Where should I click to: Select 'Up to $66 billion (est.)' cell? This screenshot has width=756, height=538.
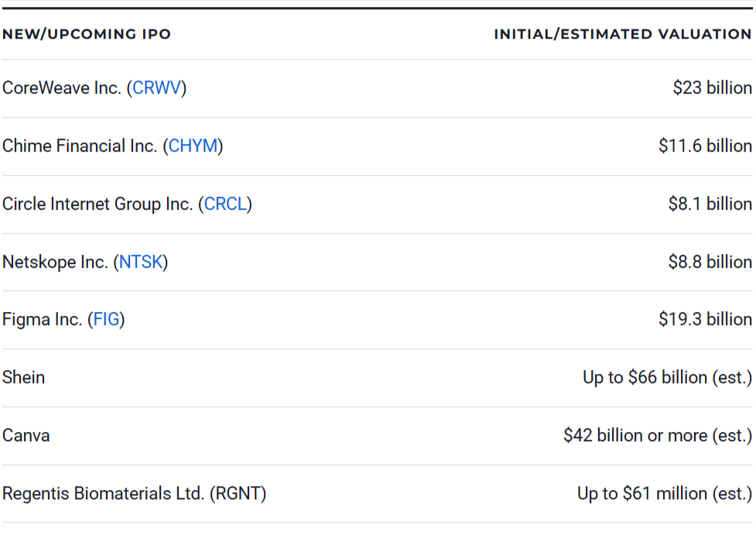667,377
